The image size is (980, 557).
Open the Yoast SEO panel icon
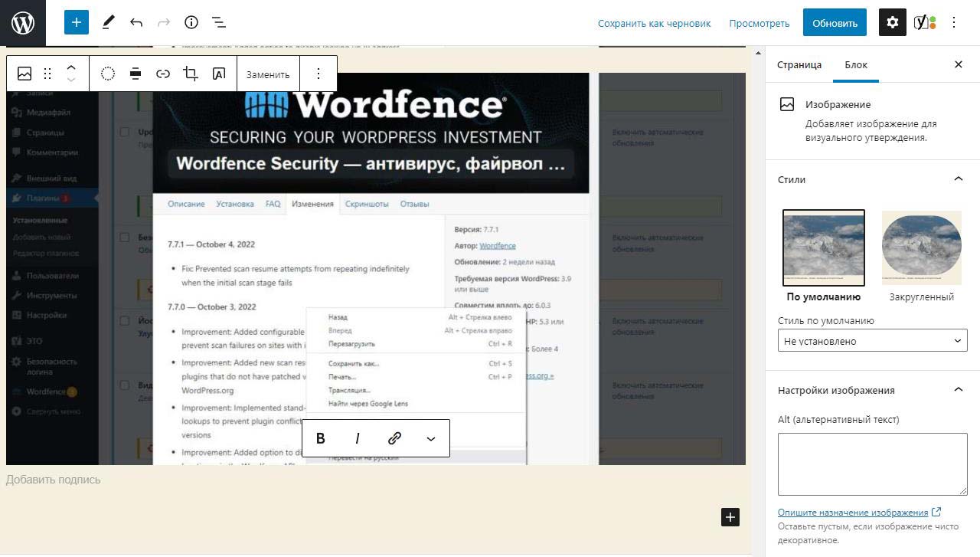tap(924, 23)
